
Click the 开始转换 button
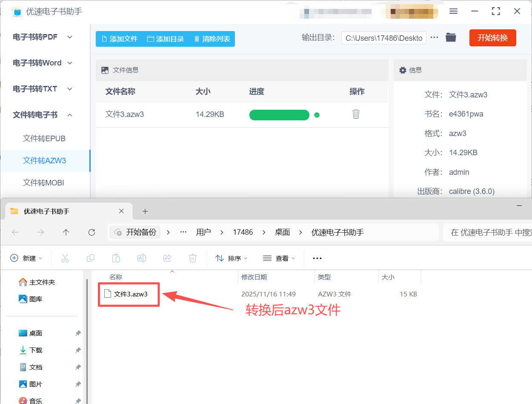click(492, 38)
